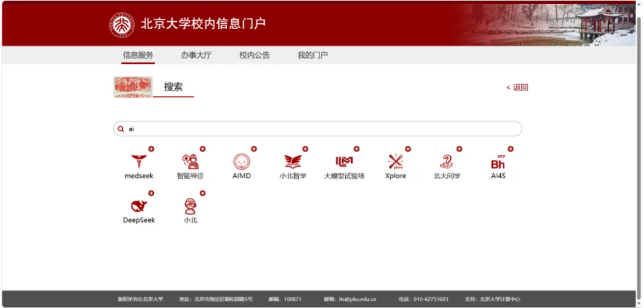The width and height of the screenshot is (644, 308).
Task: Click the AIMD text label
Action: [x=241, y=176]
